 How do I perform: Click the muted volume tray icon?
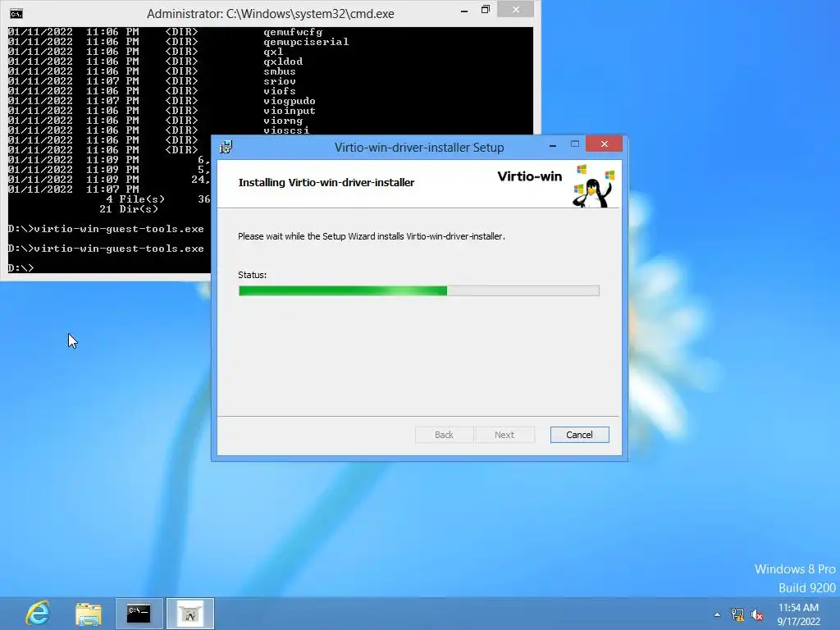point(757,614)
